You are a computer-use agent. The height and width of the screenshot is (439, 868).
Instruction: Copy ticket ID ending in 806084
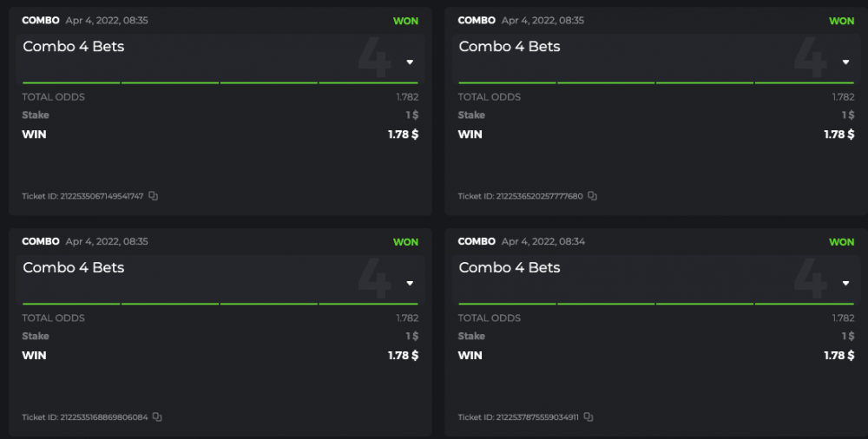point(157,417)
